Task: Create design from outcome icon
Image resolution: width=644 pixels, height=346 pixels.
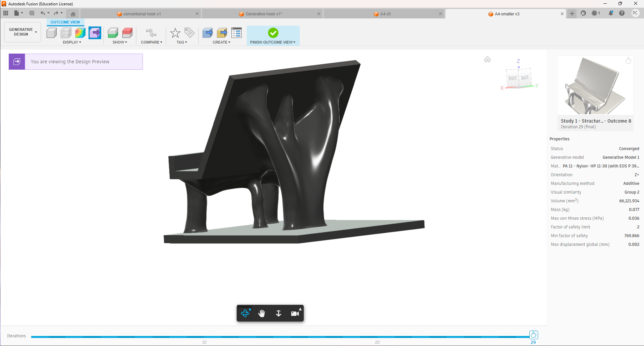Action: click(208, 33)
